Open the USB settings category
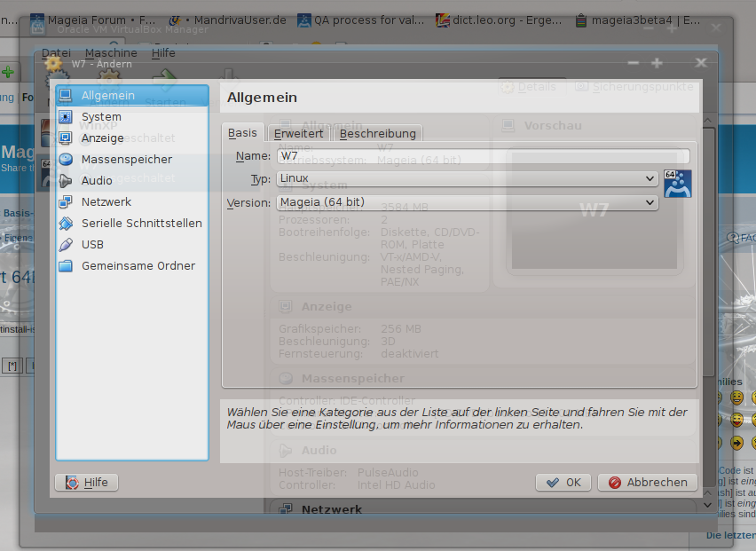This screenshot has height=551, width=756. coord(132,244)
